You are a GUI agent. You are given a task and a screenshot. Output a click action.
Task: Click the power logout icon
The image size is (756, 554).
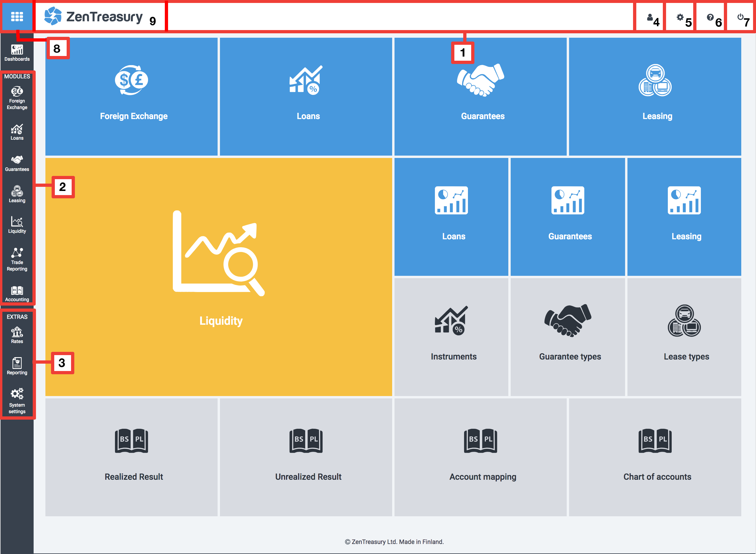[x=740, y=17]
